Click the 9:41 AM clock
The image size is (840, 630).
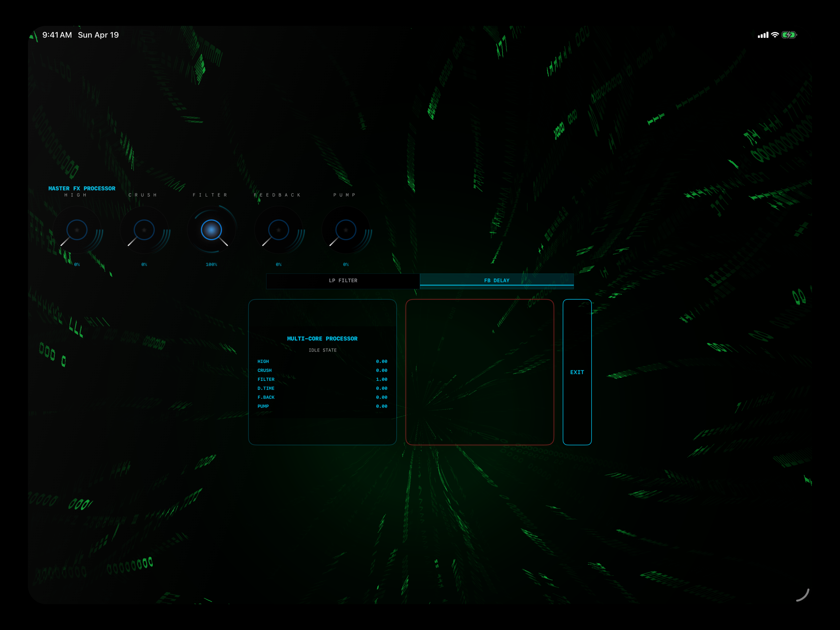[57, 35]
